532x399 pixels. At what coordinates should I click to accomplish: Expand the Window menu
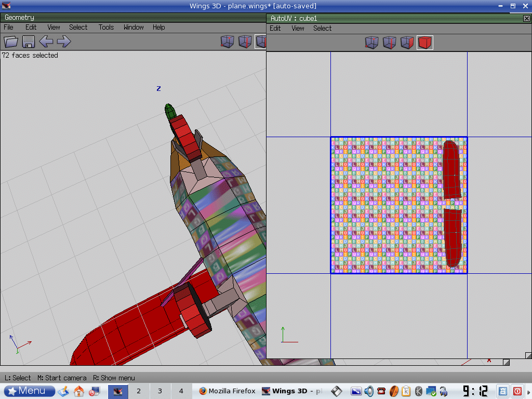(134, 27)
